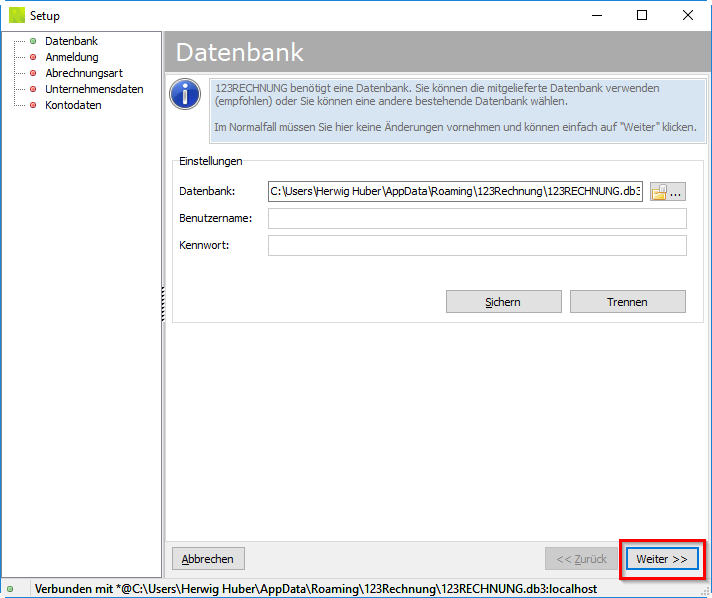Image resolution: width=712 pixels, height=598 pixels.
Task: Click the blue information icon
Action: coord(185,94)
